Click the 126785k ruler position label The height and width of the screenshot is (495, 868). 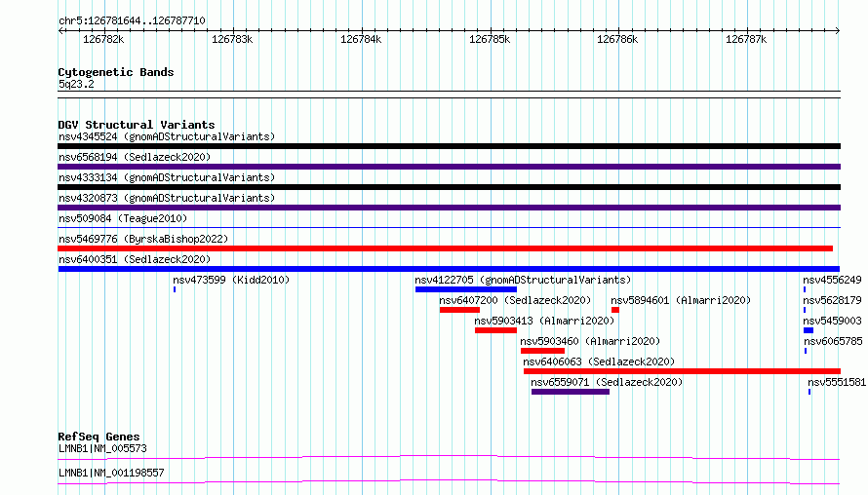tap(490, 39)
